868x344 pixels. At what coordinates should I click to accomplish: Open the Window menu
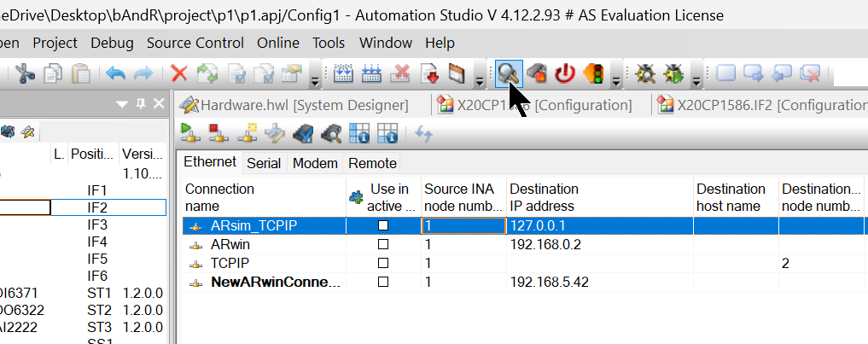click(386, 43)
